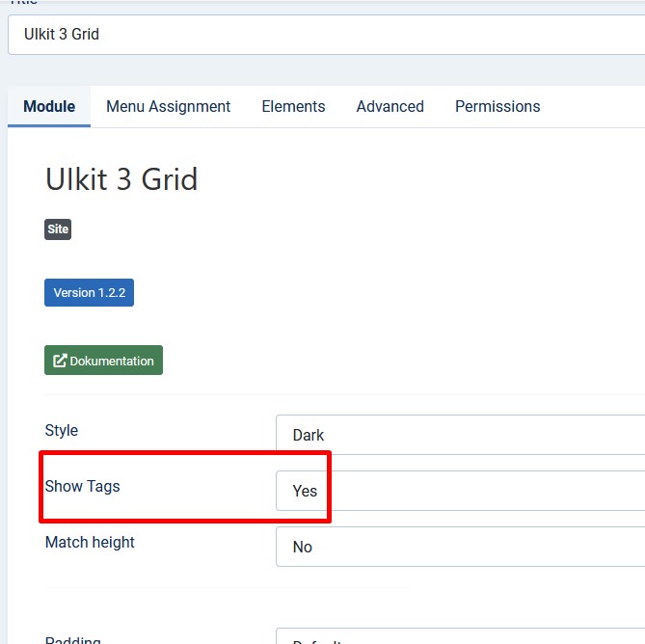Click the Title input field containing UIkit 3 Grid

point(326,35)
